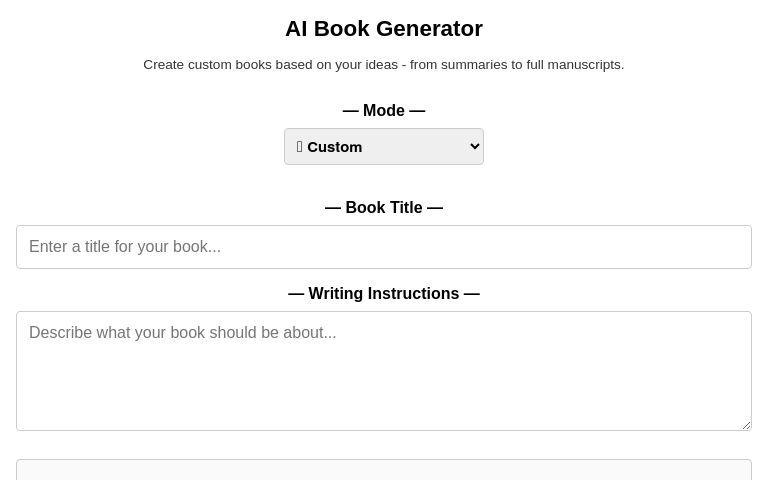768x480 pixels.
Task: Click the empty lower area of the instructions box
Action: click(384, 400)
